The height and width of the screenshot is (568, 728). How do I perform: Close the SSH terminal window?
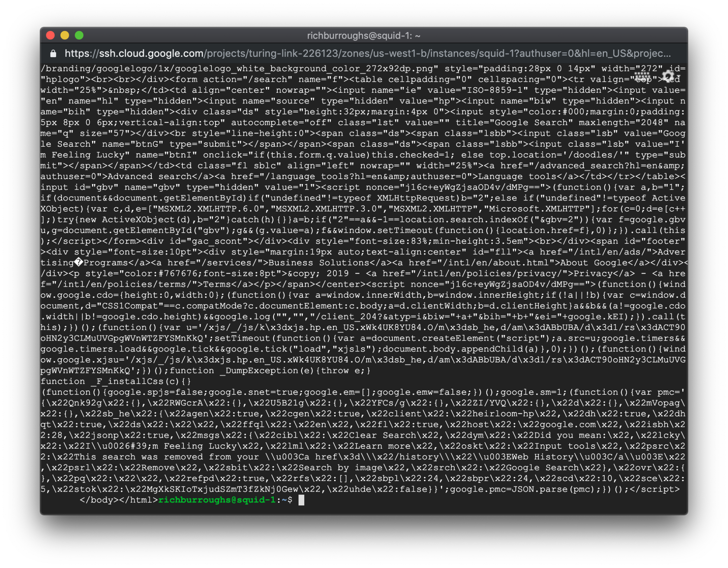(51, 35)
